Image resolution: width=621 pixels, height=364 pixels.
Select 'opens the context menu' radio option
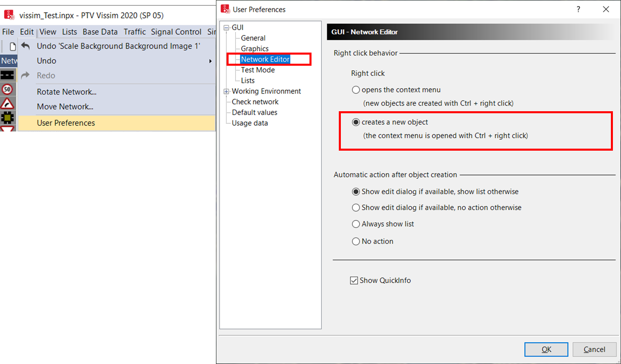tap(356, 90)
